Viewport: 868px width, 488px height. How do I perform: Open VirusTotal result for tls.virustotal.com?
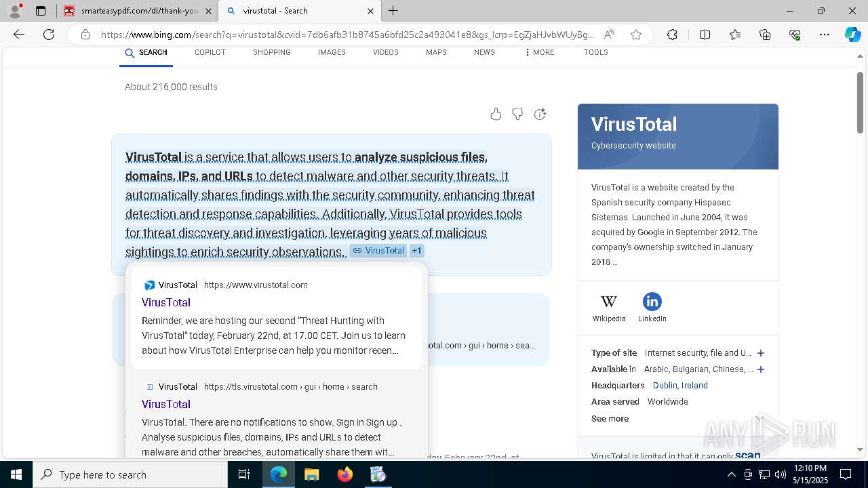click(x=166, y=404)
